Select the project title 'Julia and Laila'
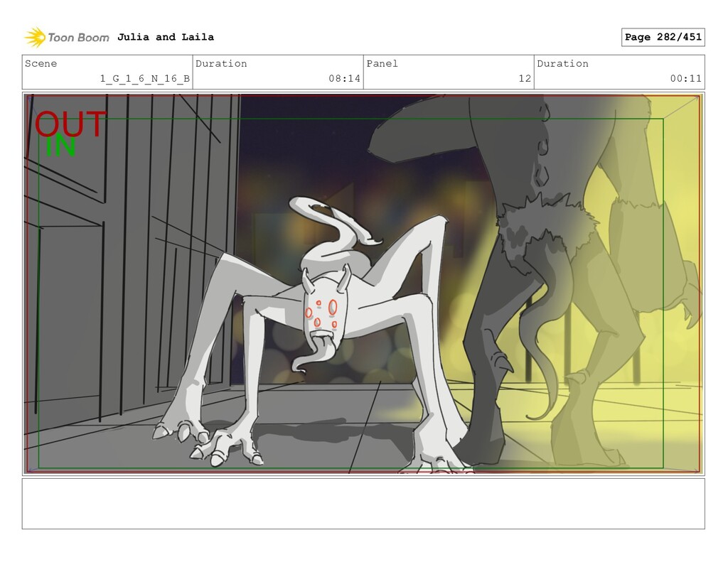This screenshot has width=728, height=562. (165, 37)
